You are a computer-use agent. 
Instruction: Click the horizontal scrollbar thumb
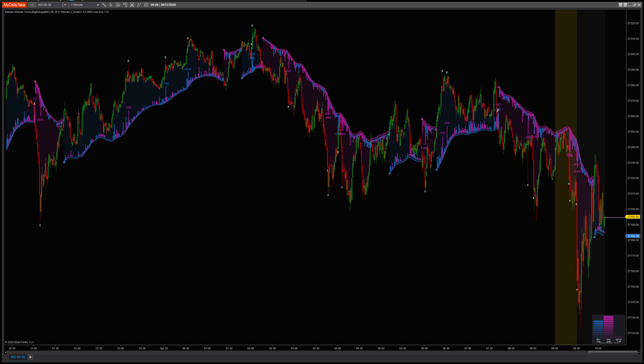(613, 352)
